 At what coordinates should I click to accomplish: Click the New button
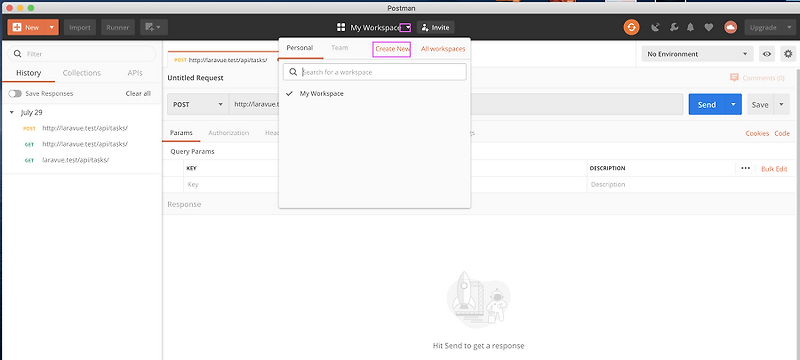coord(27,28)
